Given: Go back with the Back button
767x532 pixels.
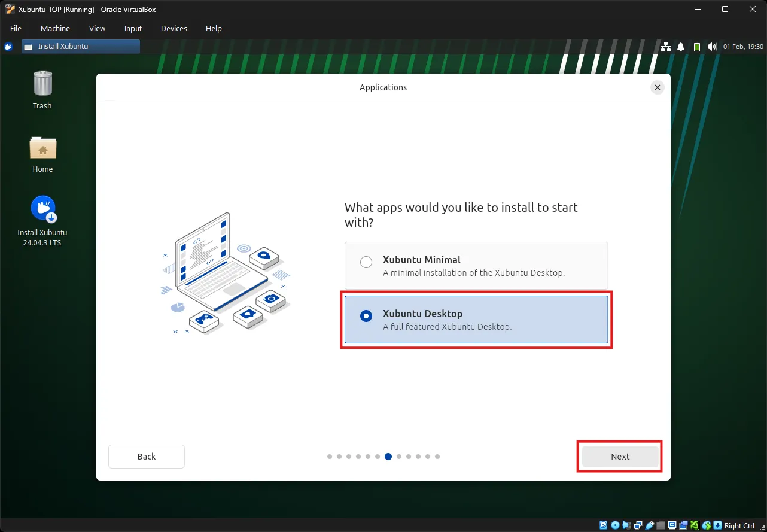Looking at the screenshot, I should (x=146, y=457).
